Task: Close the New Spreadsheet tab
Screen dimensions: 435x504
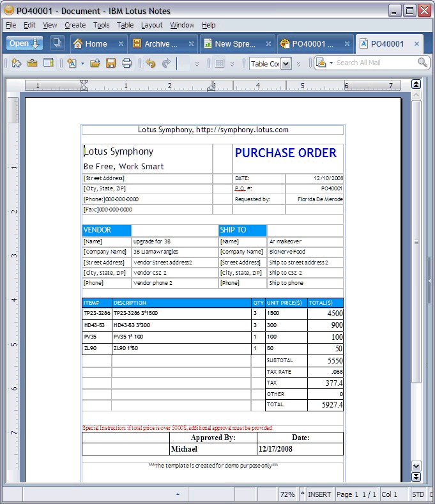Action: 268,43
